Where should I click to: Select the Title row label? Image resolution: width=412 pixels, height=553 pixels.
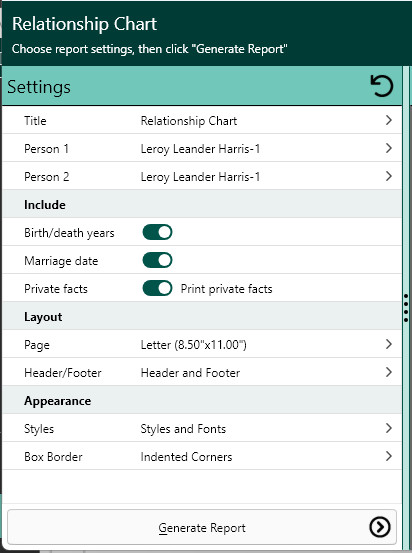coord(35,121)
